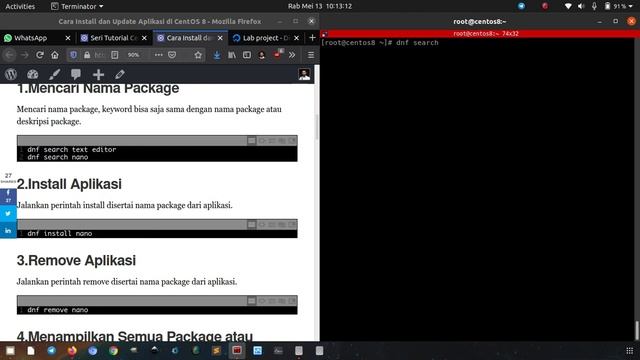Launch Firefox from the dock
Image resolution: width=640 pixels, height=360 pixels.
(x=72, y=350)
